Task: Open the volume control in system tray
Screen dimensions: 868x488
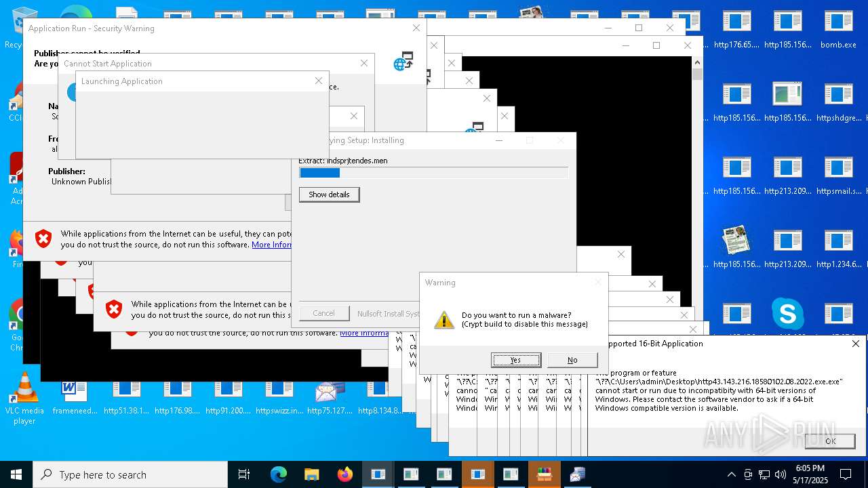Action: point(781,474)
